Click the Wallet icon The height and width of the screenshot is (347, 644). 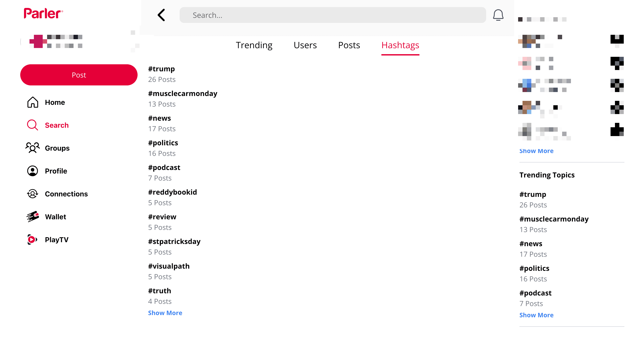point(33,217)
